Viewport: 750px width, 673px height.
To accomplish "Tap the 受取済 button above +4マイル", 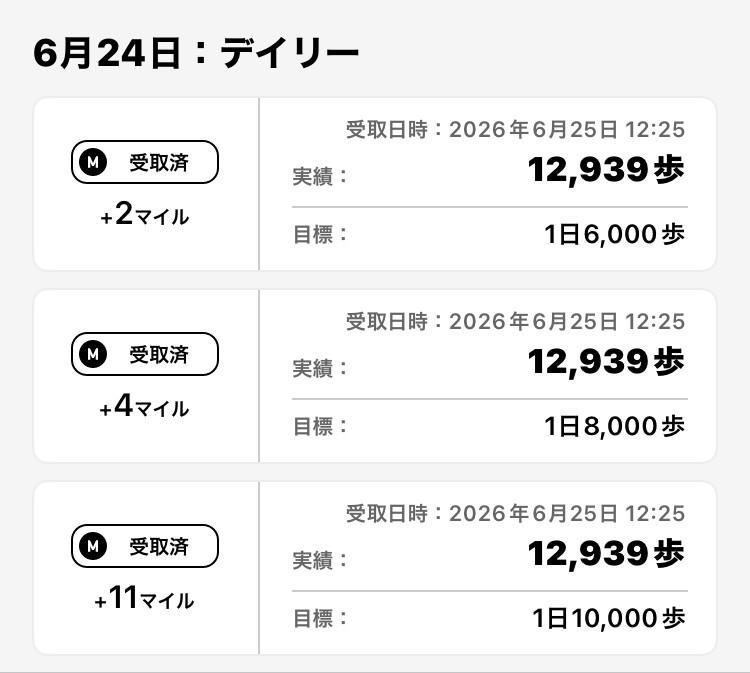I will point(145,354).
